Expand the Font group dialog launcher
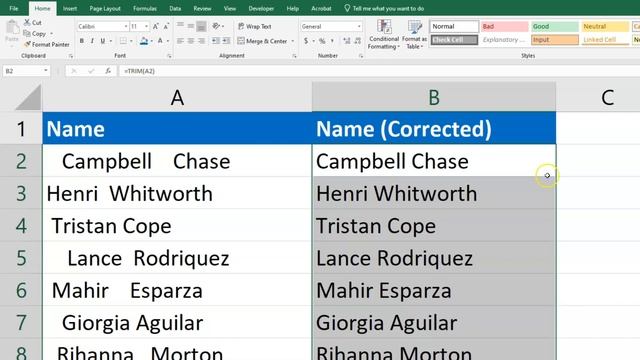 169,56
